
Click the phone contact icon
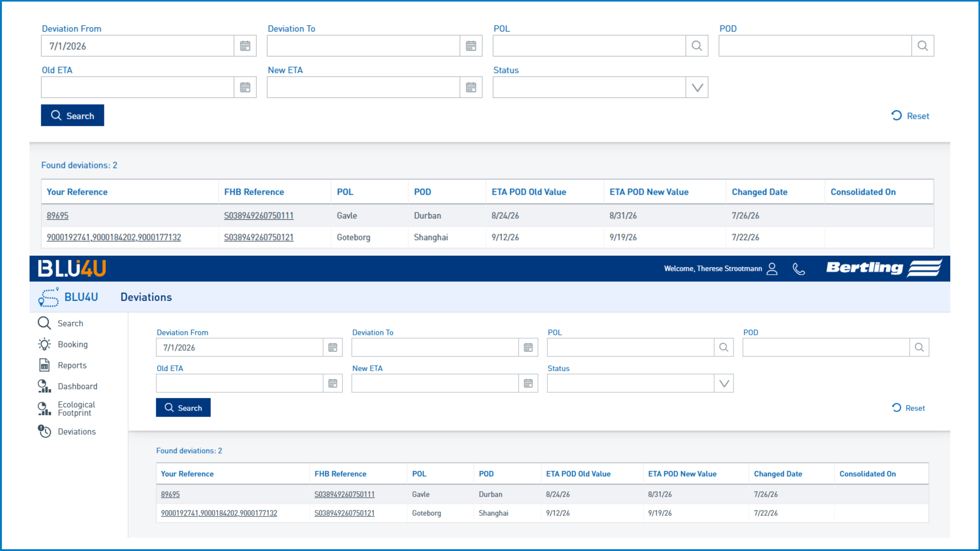[799, 269]
